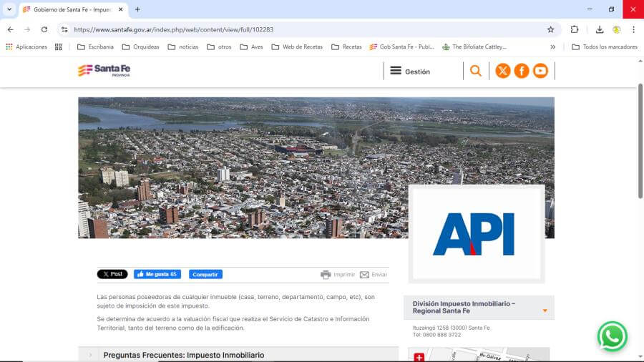Click the 'Ituzaingó 1258 (3000) Santa Fe' address
Screen dimensions: 644x362
[x=451, y=328]
